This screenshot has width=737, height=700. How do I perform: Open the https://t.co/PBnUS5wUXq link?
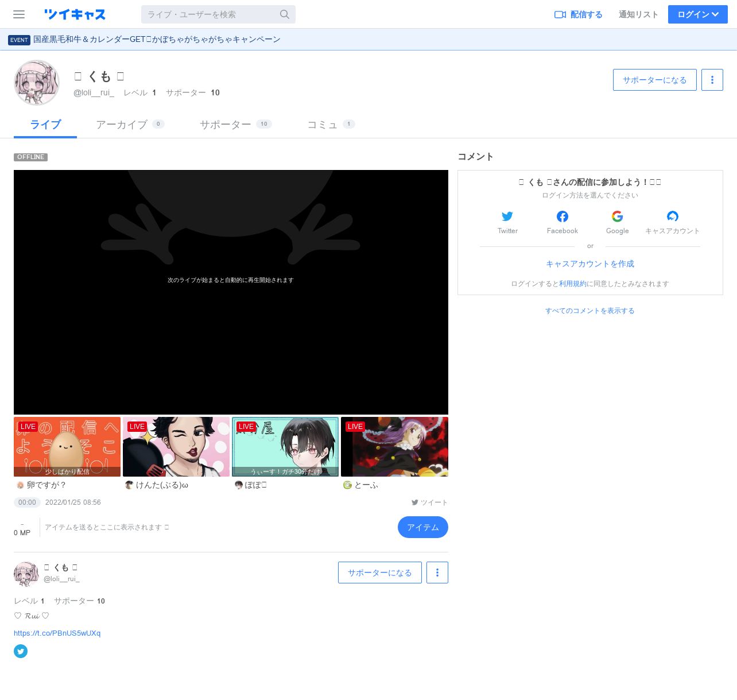pyautogui.click(x=57, y=633)
